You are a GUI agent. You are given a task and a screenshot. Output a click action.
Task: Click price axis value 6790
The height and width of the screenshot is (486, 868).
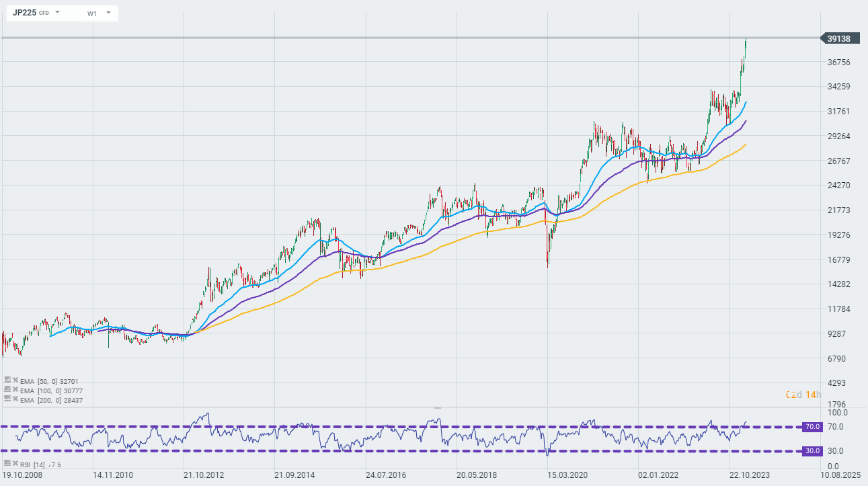tap(838, 359)
